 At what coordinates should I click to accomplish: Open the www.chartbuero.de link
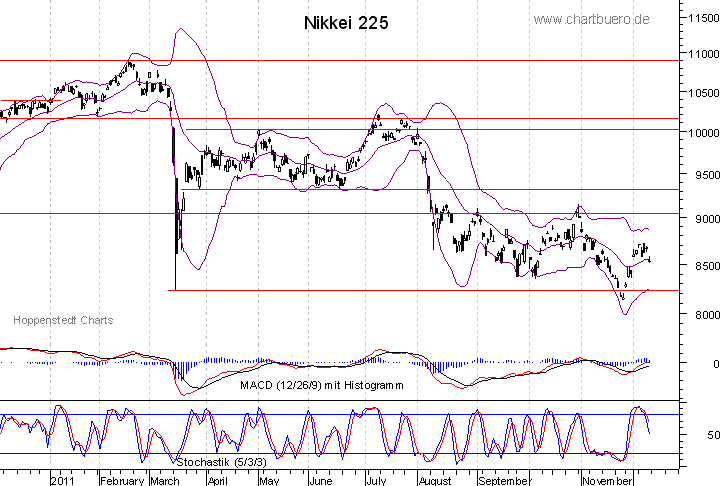coord(592,19)
